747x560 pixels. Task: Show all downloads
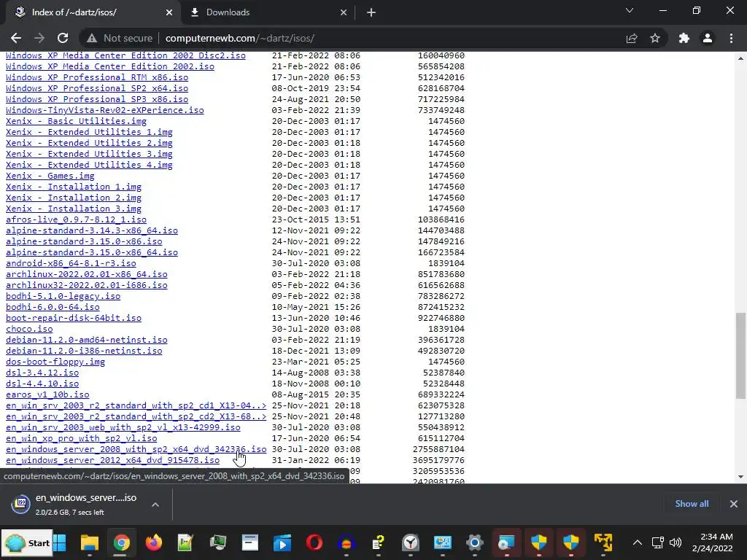pos(692,504)
